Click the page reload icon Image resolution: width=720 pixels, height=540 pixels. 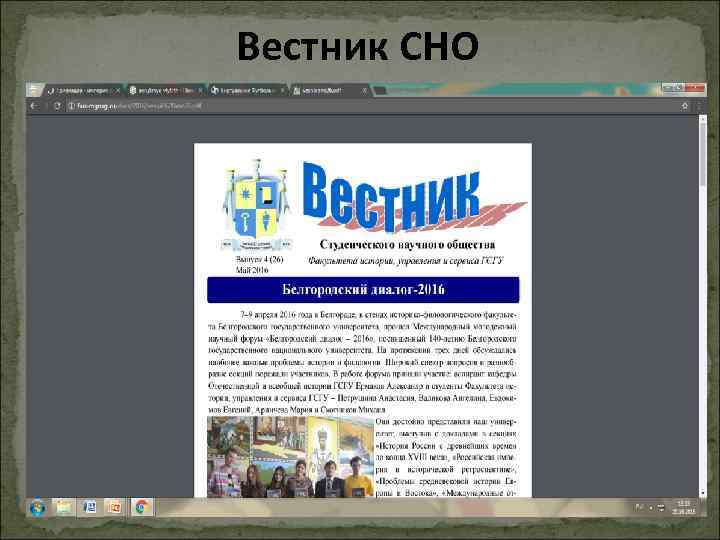tap(57, 106)
